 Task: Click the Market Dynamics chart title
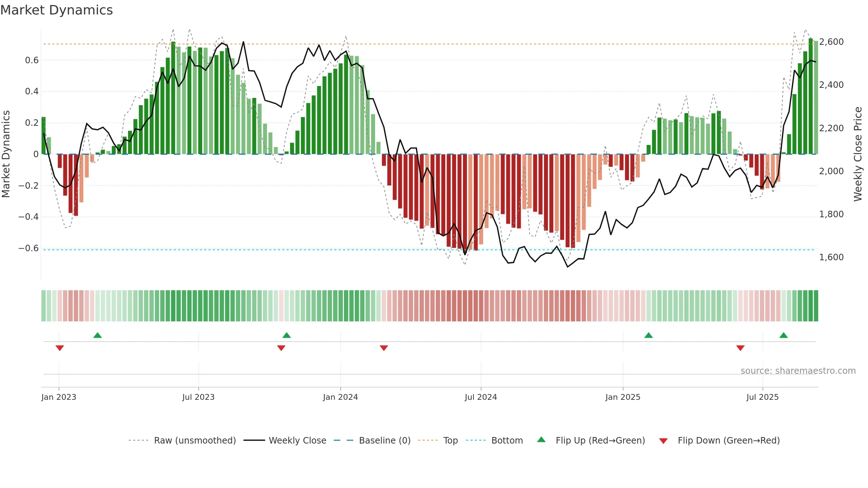point(56,10)
